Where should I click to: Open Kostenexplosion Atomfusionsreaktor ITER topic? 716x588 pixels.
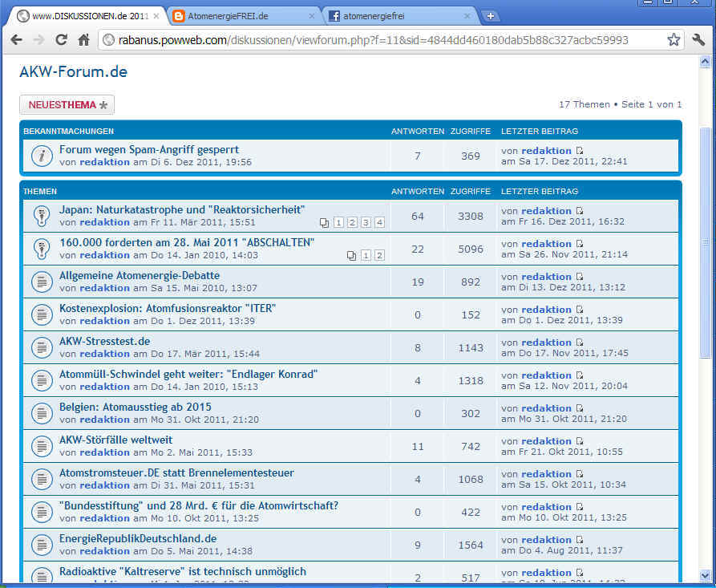click(x=168, y=308)
